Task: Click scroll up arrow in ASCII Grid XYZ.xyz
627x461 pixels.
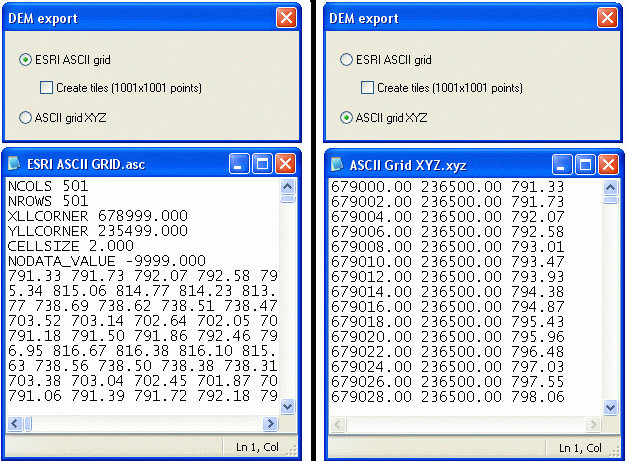Action: tap(609, 186)
